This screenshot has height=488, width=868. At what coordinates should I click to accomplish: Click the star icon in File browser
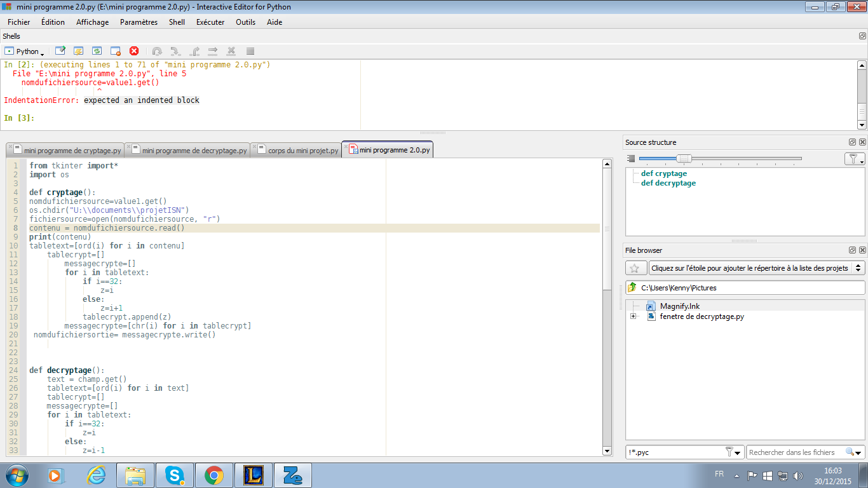point(634,268)
